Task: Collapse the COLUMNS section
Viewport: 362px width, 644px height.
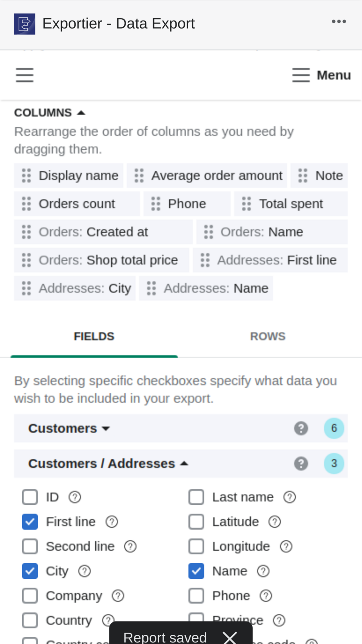Action: (80, 112)
